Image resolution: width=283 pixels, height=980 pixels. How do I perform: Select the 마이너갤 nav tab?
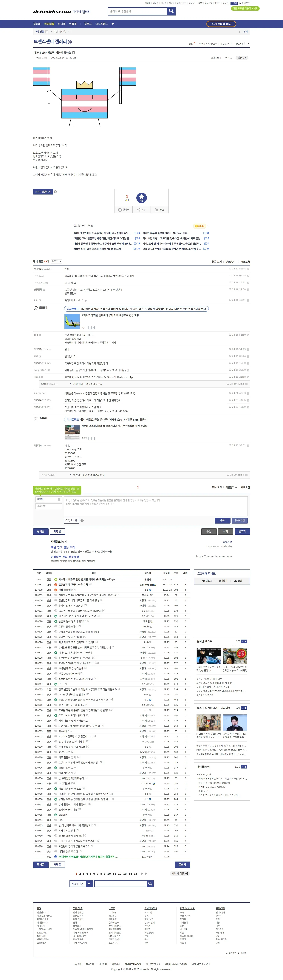point(49,24)
